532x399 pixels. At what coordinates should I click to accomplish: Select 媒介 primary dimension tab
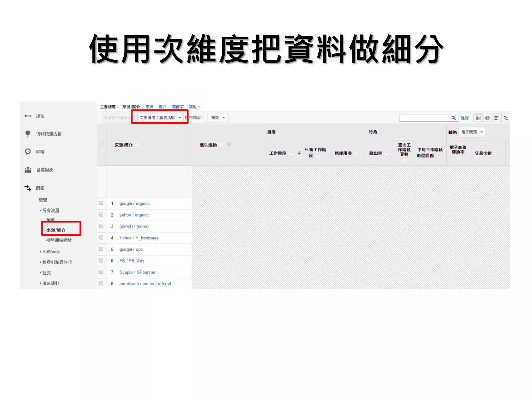click(x=162, y=107)
